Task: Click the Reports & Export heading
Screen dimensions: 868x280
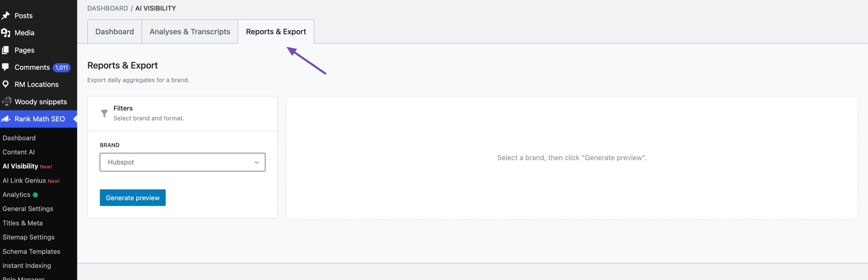Action: 122,65
